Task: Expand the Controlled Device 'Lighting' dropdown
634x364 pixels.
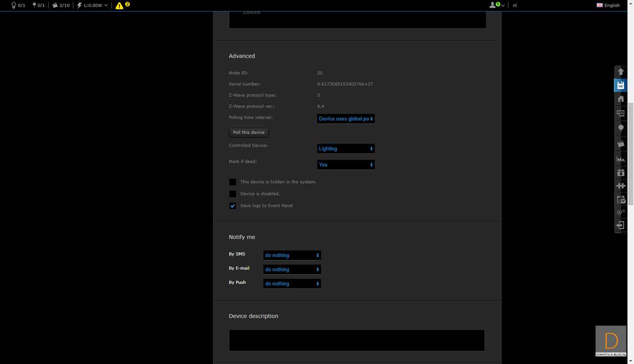Action: 345,149
